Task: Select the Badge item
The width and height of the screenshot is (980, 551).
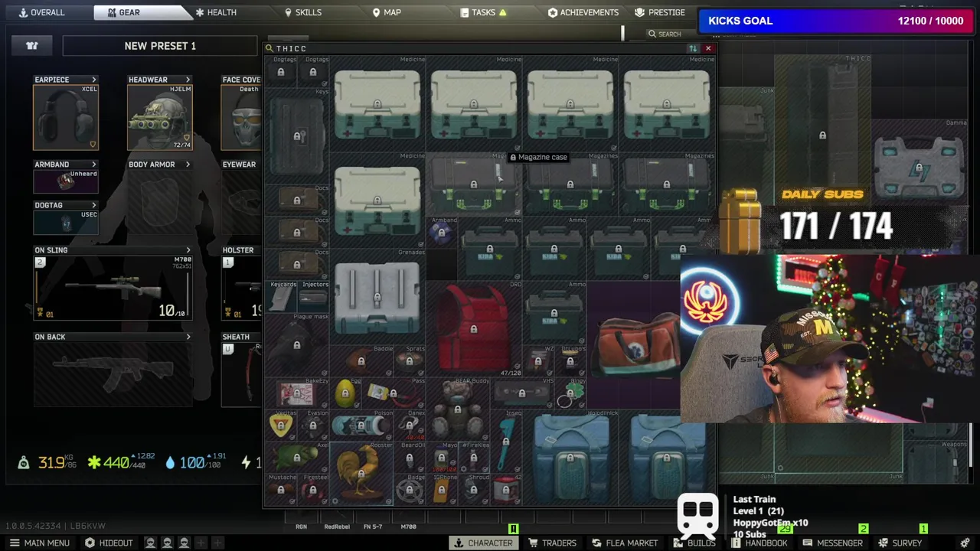Action: click(409, 490)
